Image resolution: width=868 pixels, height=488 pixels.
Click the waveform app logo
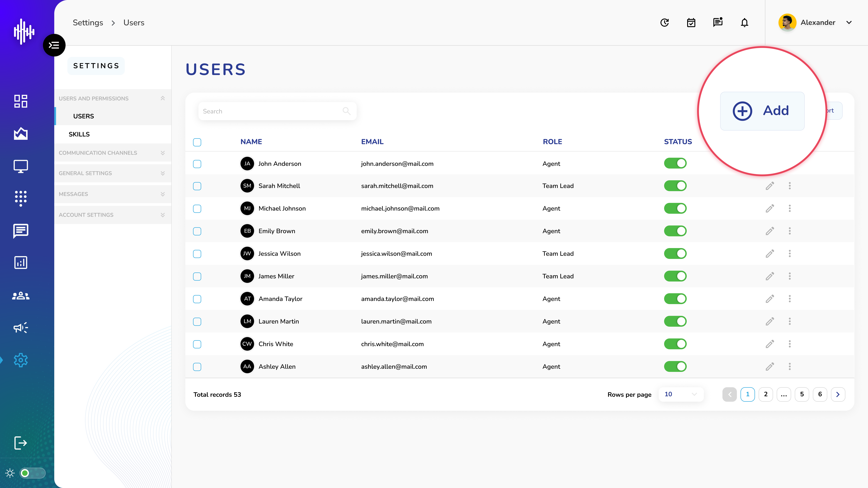[x=24, y=31]
